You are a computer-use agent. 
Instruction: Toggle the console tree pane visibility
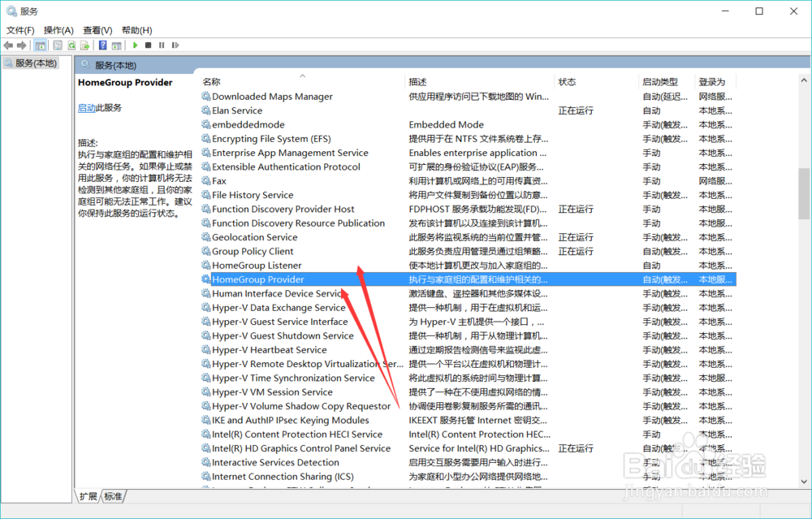(x=38, y=45)
